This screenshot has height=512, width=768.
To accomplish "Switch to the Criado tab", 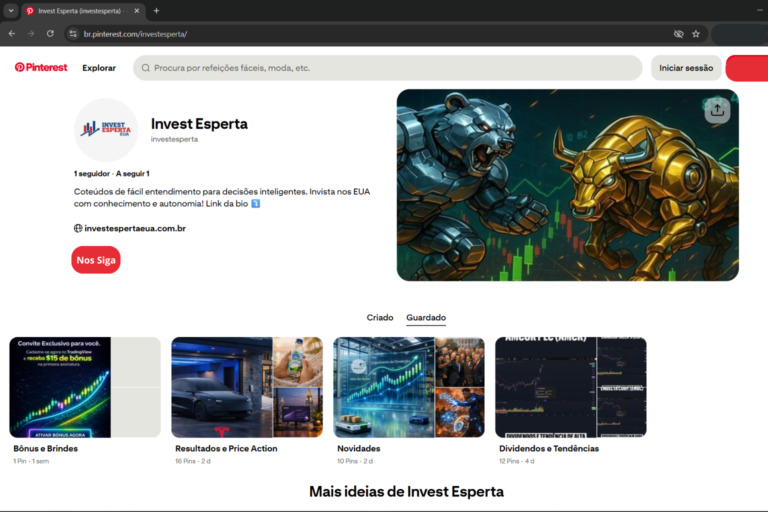I will click(380, 317).
